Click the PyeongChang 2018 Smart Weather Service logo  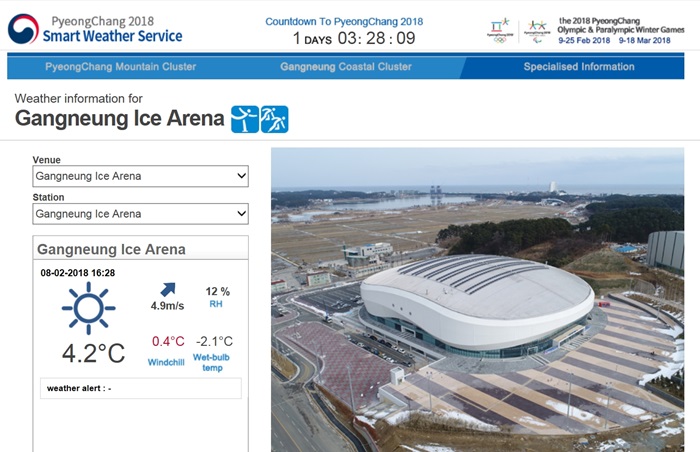[95, 29]
